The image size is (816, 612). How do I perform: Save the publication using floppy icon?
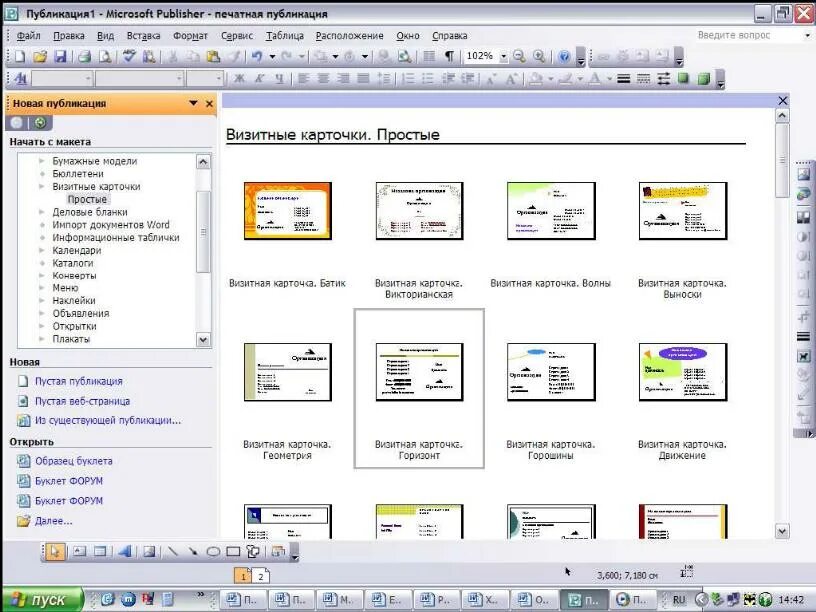[60, 56]
